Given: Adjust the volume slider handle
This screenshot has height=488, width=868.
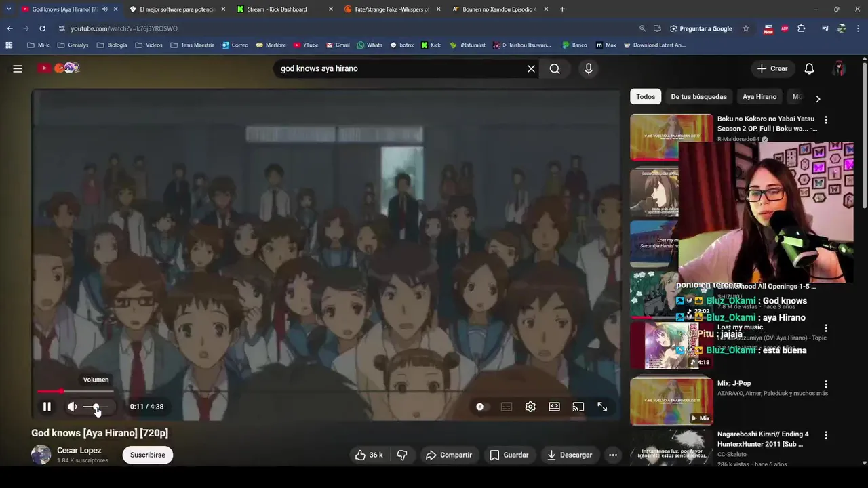Looking at the screenshot, I should pyautogui.click(x=96, y=407).
